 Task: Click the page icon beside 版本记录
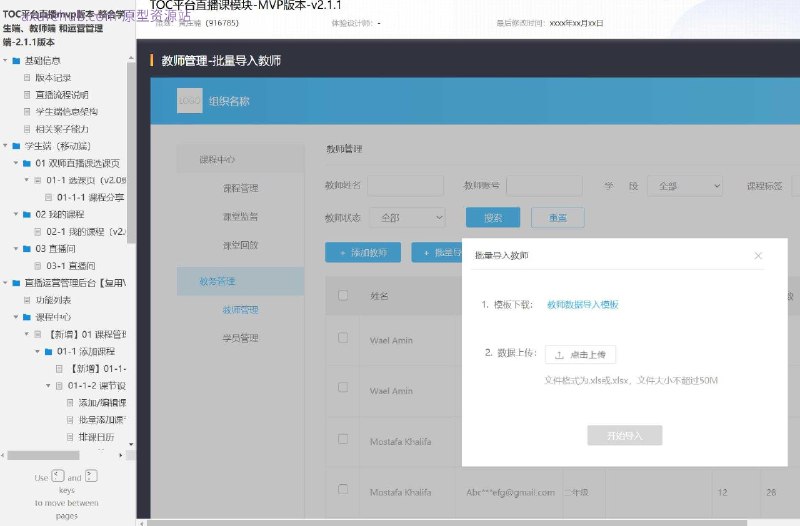click(x=27, y=78)
